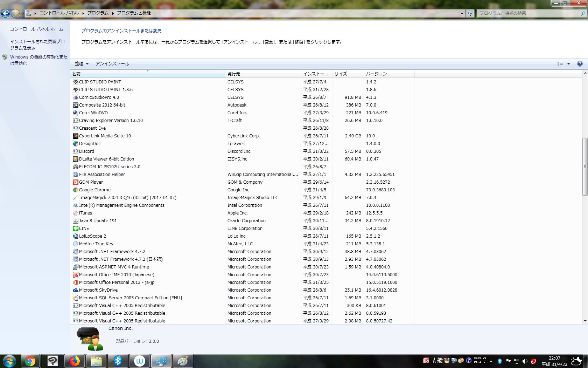Select the Microsoft SkyDrive cloud icon

tap(75, 290)
